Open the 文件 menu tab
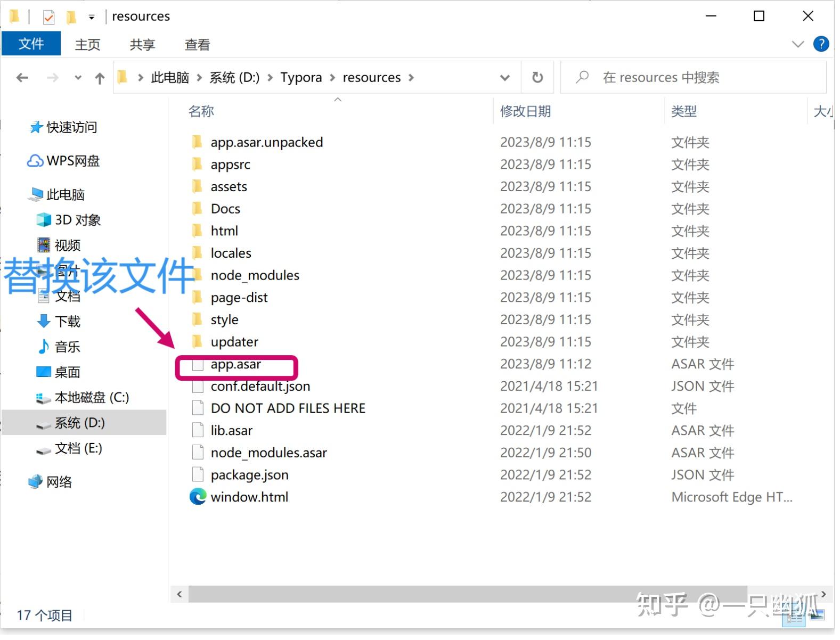The width and height of the screenshot is (840, 640). coord(31,44)
